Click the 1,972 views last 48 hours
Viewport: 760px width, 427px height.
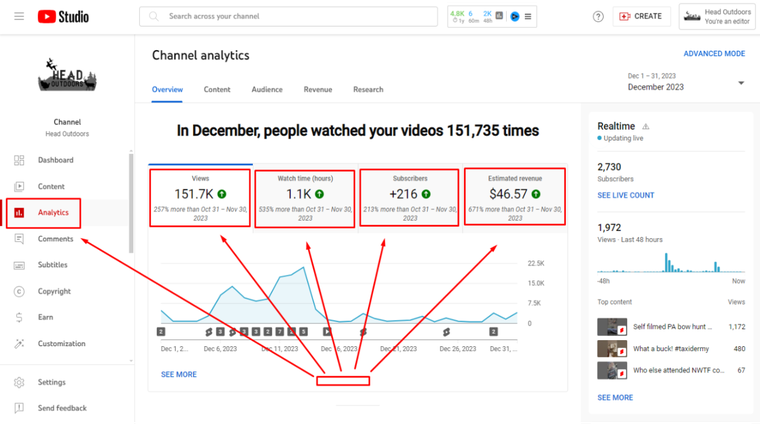pos(609,227)
